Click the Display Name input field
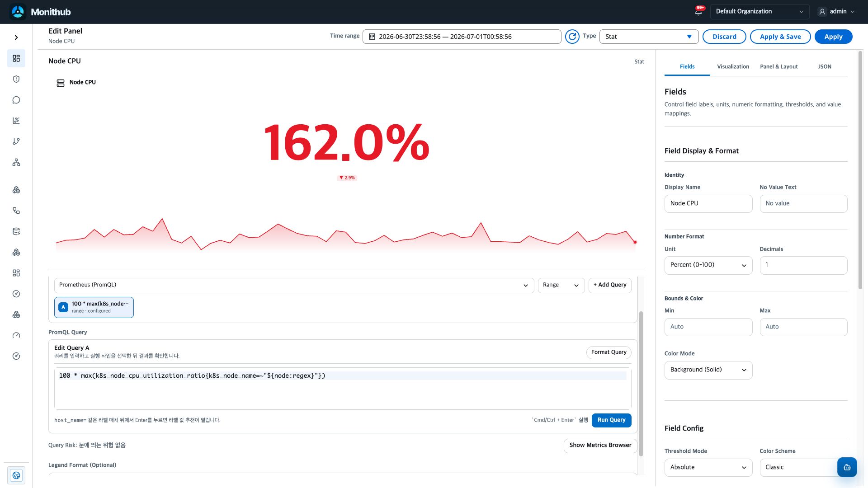This screenshot has width=868, height=488. (708, 204)
